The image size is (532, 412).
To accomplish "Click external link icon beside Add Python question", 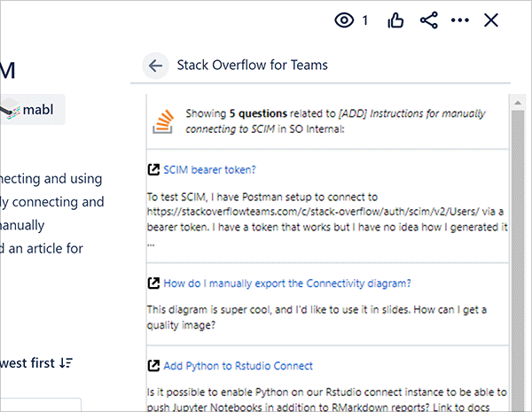I will point(154,366).
